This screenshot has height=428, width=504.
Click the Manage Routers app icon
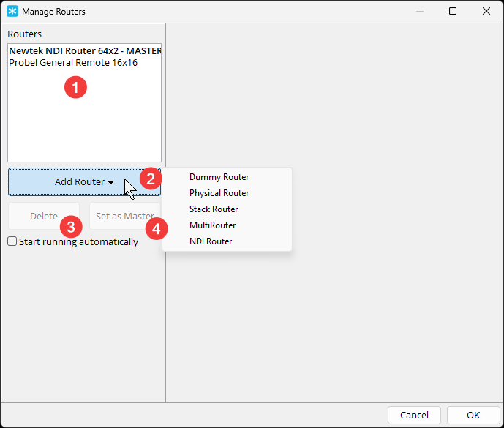[12, 11]
